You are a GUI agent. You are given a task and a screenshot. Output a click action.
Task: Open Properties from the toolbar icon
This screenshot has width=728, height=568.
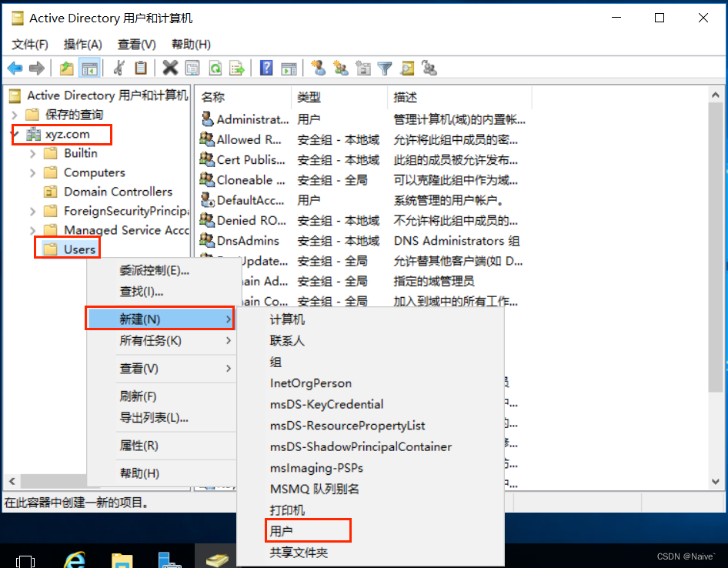pyautogui.click(x=192, y=68)
